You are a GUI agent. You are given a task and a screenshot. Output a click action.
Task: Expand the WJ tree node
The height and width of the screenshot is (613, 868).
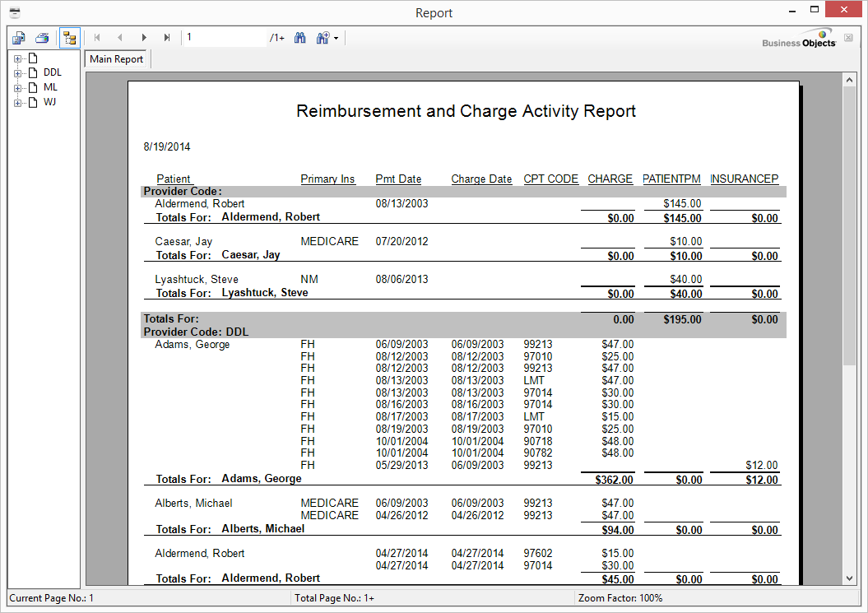click(x=18, y=103)
